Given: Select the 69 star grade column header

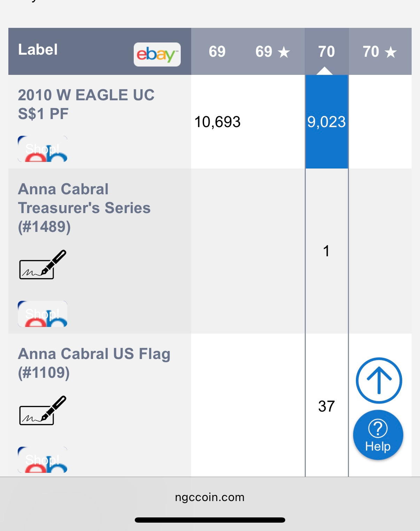Looking at the screenshot, I should (272, 52).
